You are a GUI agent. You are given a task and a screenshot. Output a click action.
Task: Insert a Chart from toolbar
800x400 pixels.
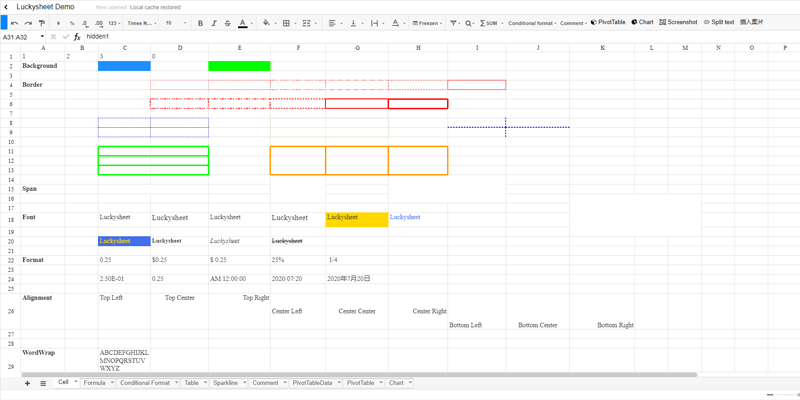click(642, 22)
